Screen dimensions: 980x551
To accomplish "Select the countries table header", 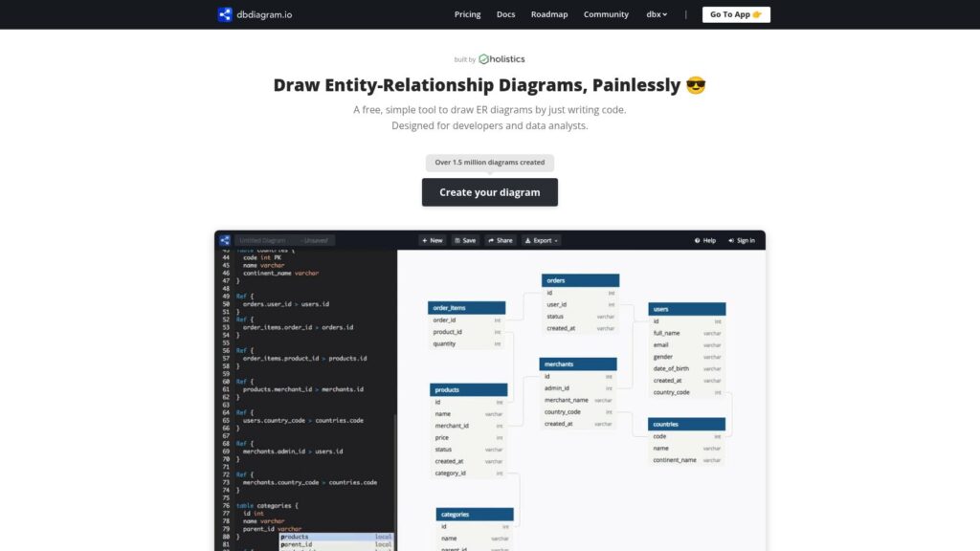I will coord(687,424).
